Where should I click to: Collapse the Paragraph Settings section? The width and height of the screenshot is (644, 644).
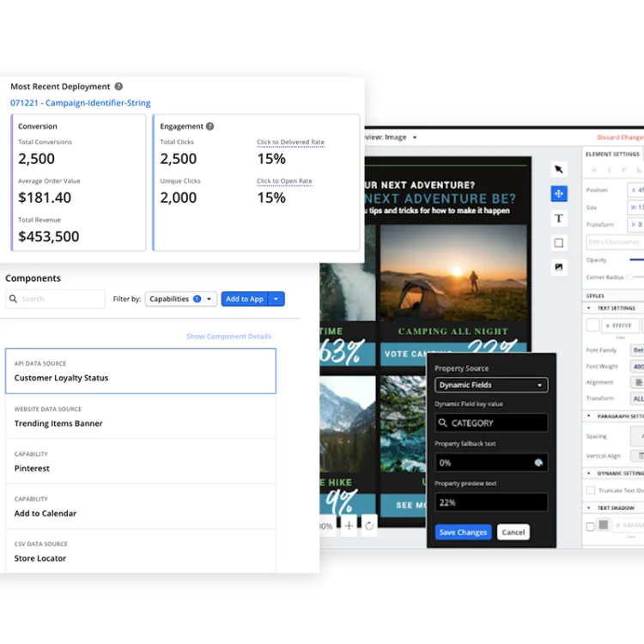tap(588, 416)
